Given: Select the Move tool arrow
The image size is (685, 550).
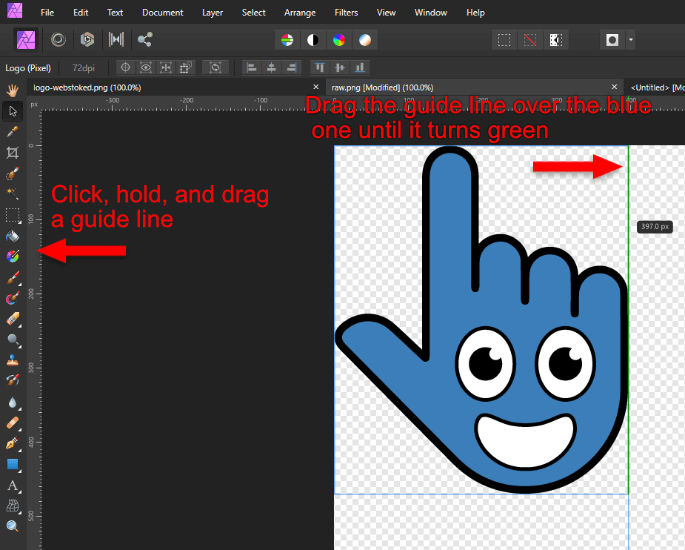Looking at the screenshot, I should tap(13, 111).
